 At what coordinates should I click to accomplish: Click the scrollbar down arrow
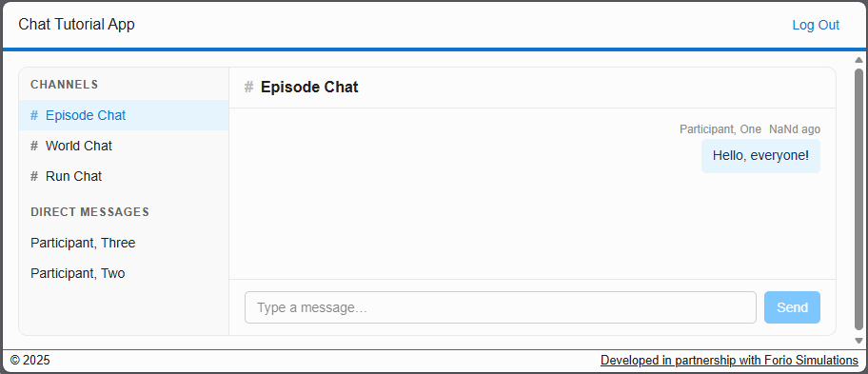pyautogui.click(x=859, y=341)
